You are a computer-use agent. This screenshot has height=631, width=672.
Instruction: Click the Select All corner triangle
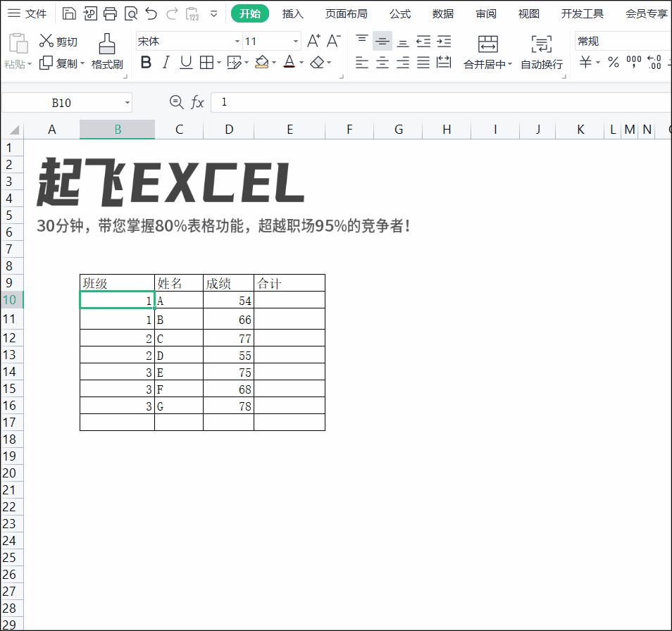(x=14, y=130)
